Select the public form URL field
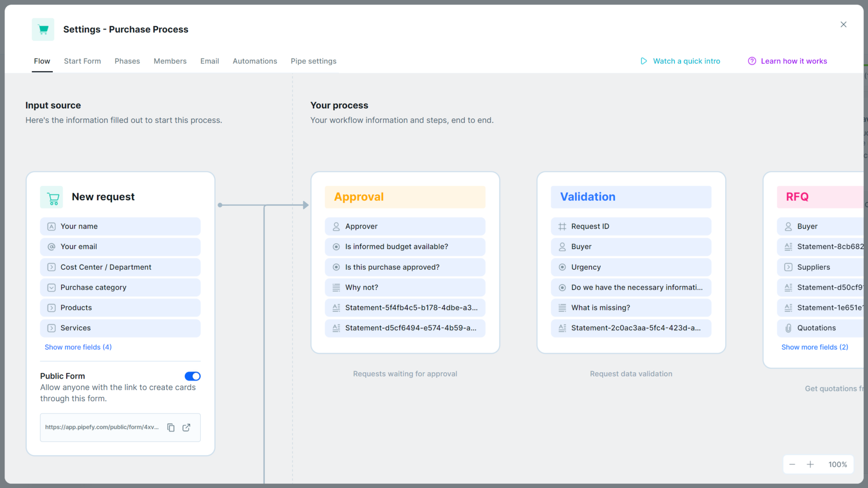Image resolution: width=868 pixels, height=488 pixels. (102, 427)
